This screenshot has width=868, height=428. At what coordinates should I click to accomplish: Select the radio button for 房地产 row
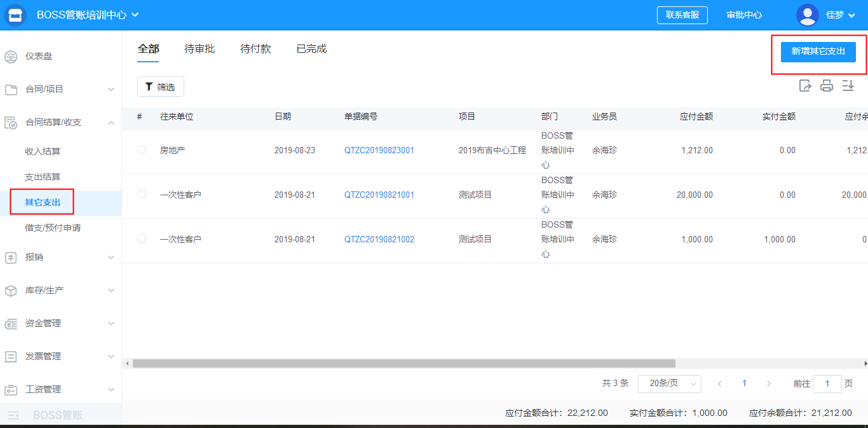[x=142, y=149]
